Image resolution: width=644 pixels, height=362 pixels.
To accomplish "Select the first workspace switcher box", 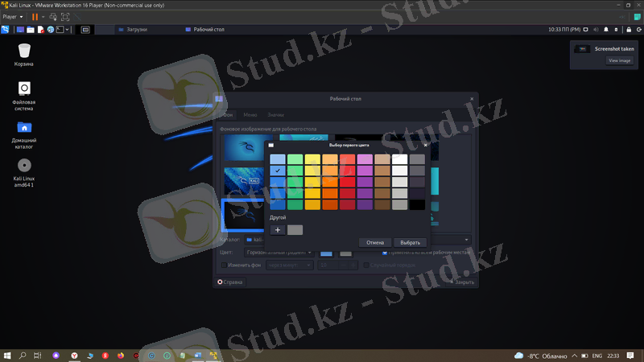I will [85, 30].
